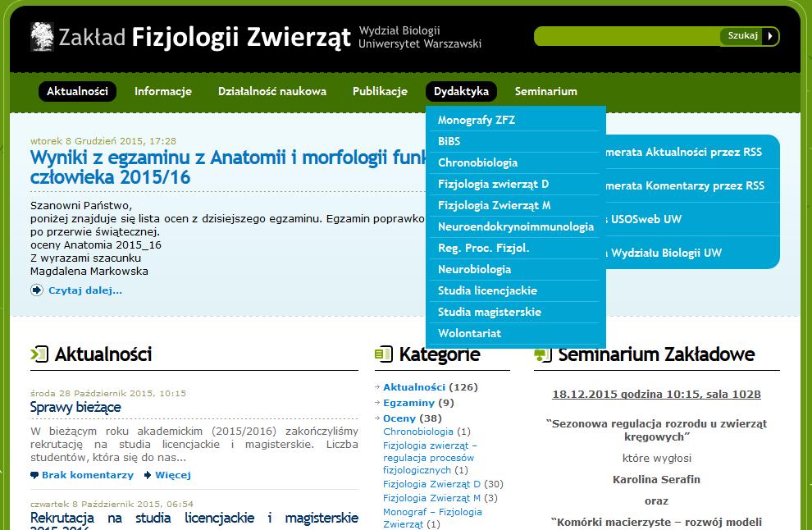The width and height of the screenshot is (812, 530).
Task: Click the Kategorie section heading icon
Action: coord(384,354)
